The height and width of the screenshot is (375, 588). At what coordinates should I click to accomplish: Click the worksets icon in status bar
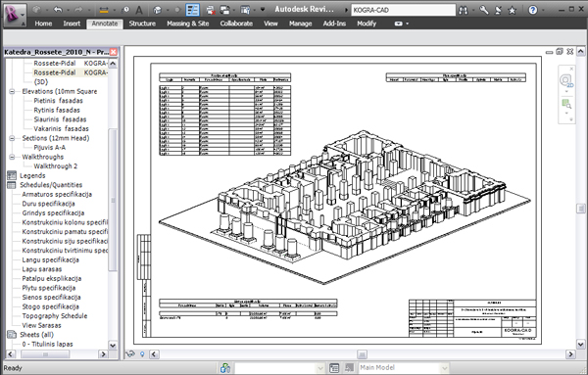tap(225, 368)
